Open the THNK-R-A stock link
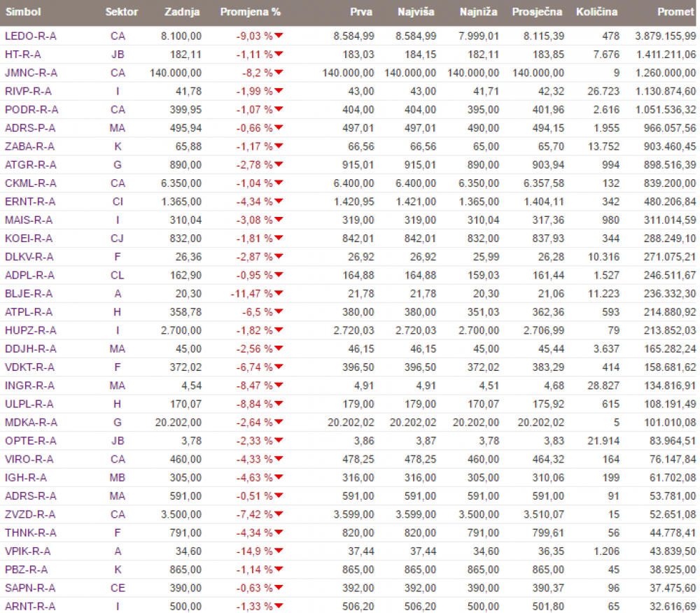The height and width of the screenshot is (613, 700). point(30,533)
